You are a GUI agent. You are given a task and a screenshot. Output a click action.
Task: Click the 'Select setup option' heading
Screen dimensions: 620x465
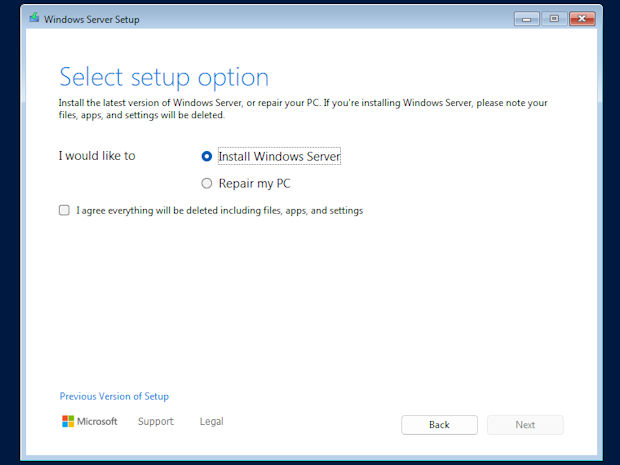click(x=164, y=78)
